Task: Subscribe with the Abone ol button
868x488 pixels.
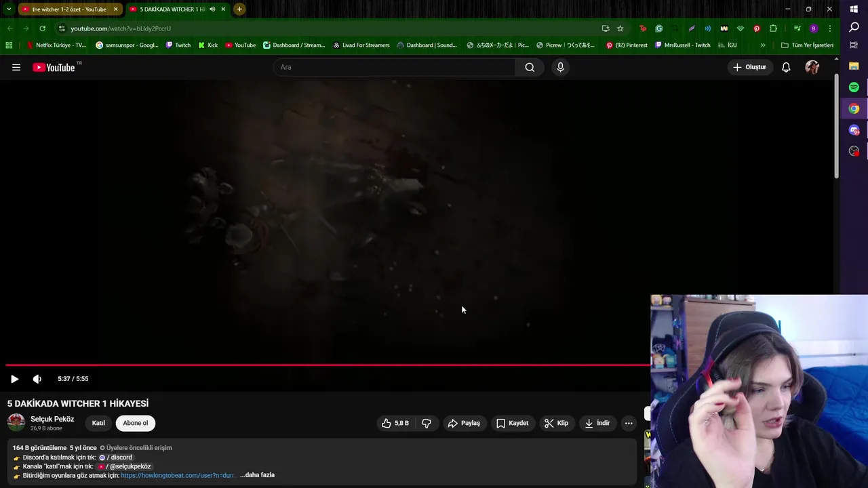Action: (x=136, y=423)
